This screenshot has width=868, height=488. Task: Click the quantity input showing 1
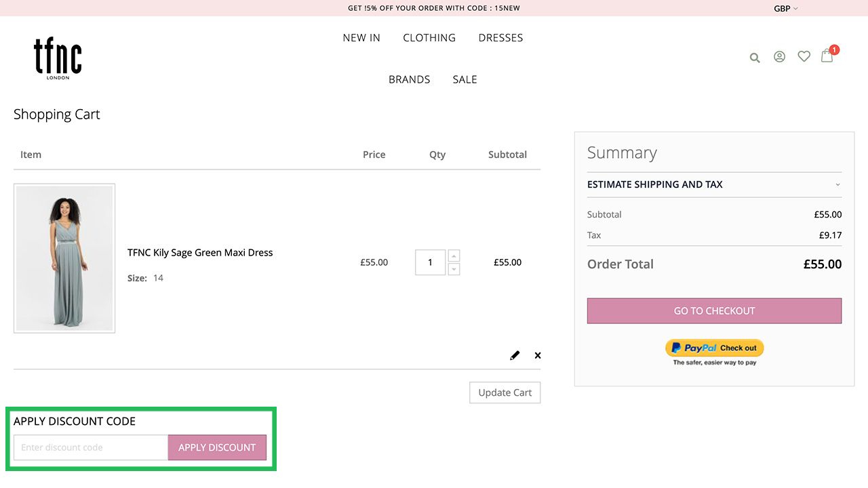click(x=430, y=262)
